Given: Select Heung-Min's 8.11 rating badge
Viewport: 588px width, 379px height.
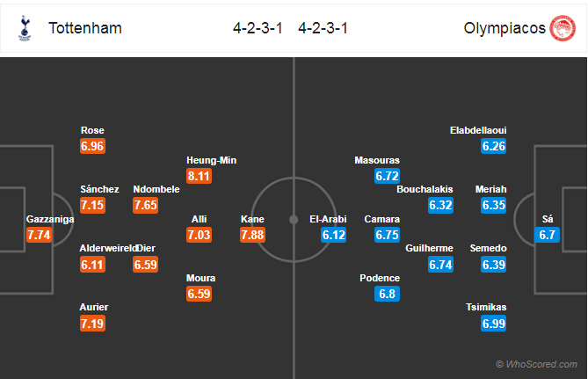Looking at the screenshot, I should (x=200, y=176).
